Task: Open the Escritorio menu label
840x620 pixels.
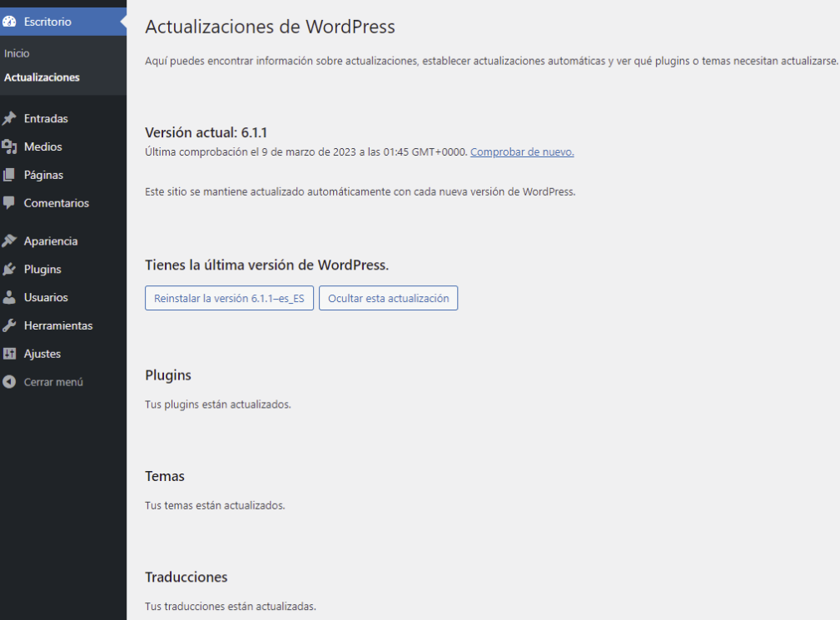Action: coord(47,22)
